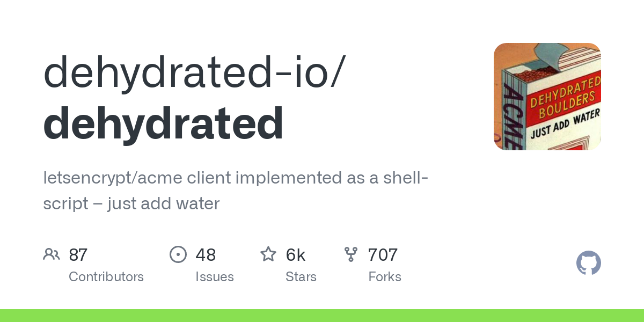
Task: Select the Issues label
Action: (x=215, y=277)
